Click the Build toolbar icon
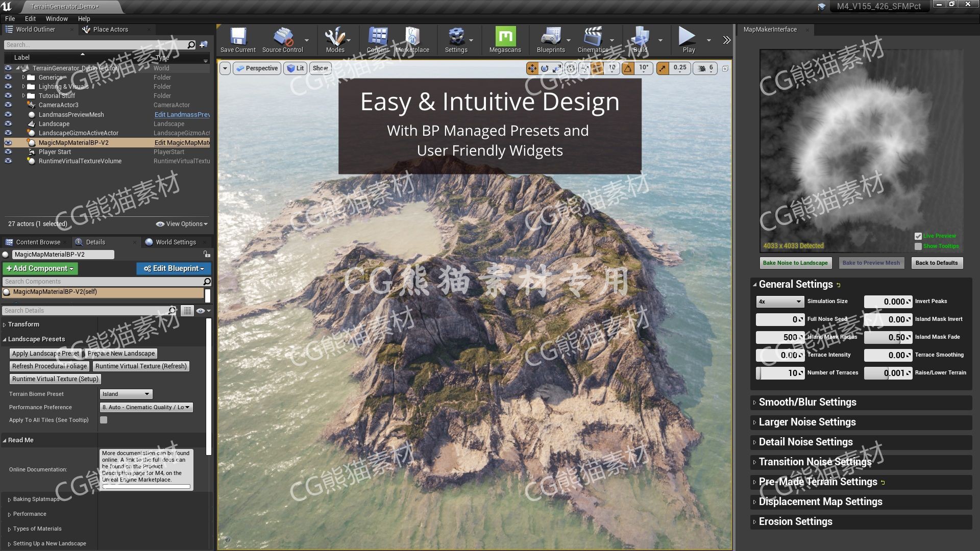The width and height of the screenshot is (980, 551). tap(639, 37)
